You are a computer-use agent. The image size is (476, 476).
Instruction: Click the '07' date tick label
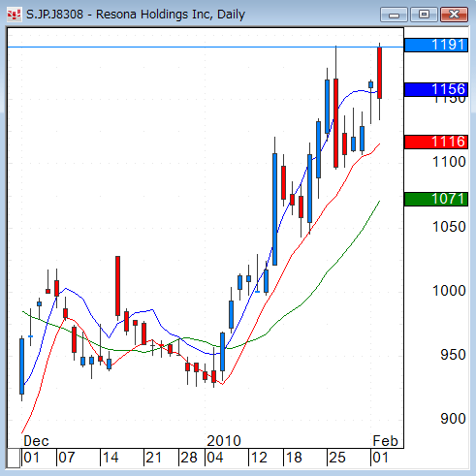(67, 458)
